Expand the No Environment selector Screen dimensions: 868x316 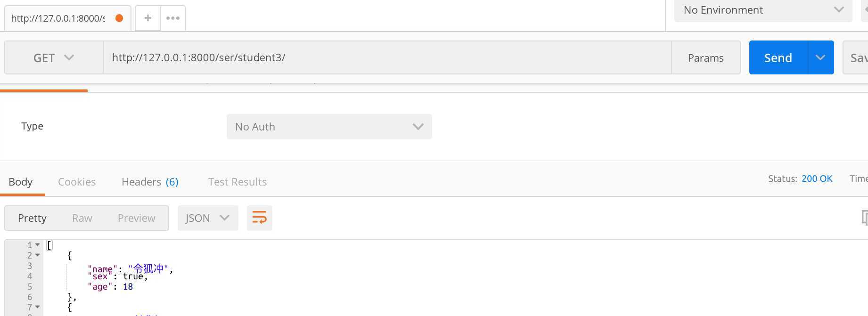click(x=763, y=10)
